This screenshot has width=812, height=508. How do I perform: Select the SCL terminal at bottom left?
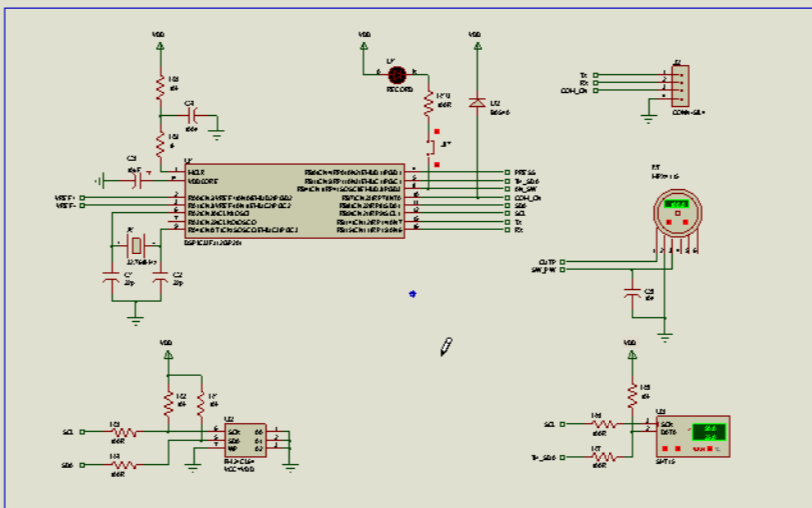tap(82, 432)
